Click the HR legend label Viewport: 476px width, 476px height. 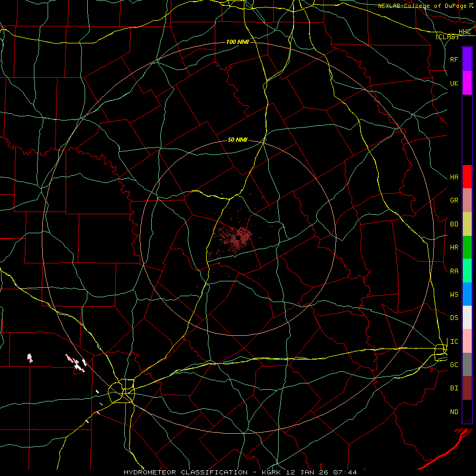pos(454,248)
